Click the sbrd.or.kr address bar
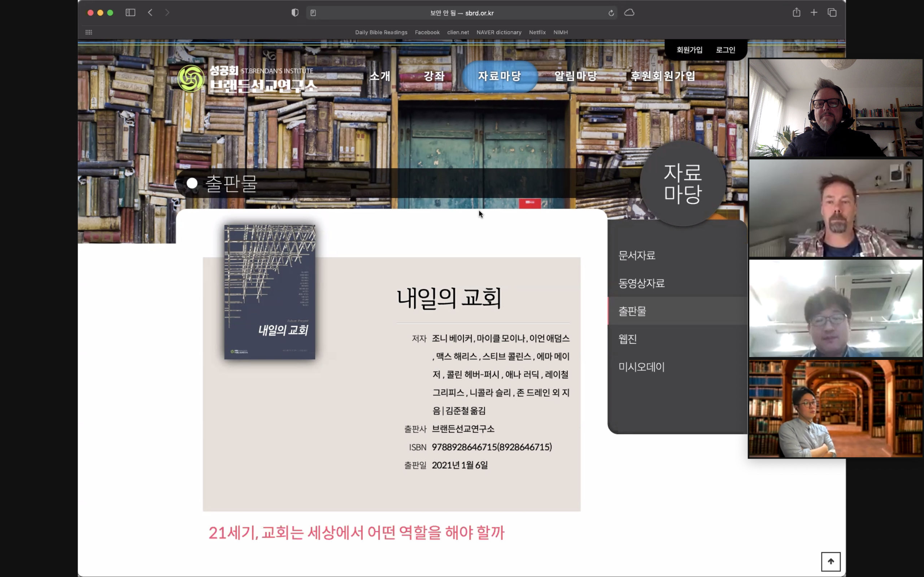This screenshot has width=924, height=577. (462, 13)
